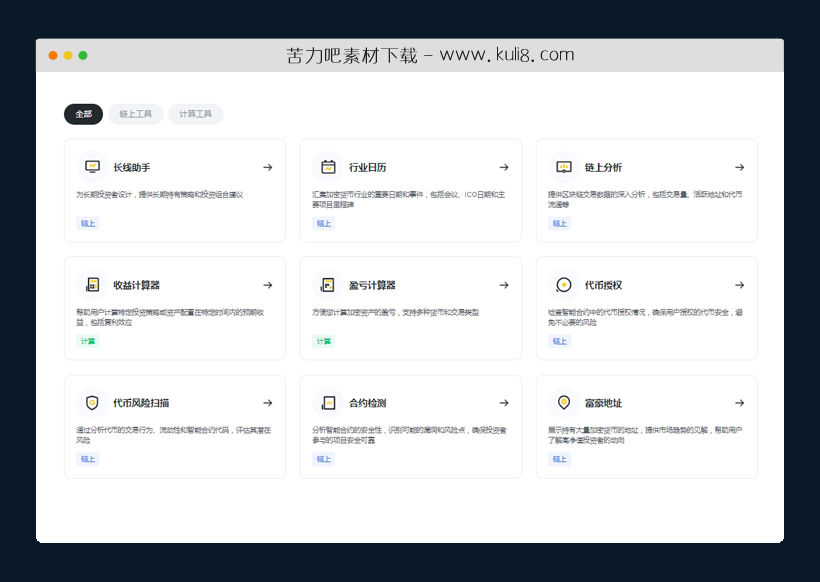
Task: Open 行业日历 via its arrow
Action: click(504, 166)
